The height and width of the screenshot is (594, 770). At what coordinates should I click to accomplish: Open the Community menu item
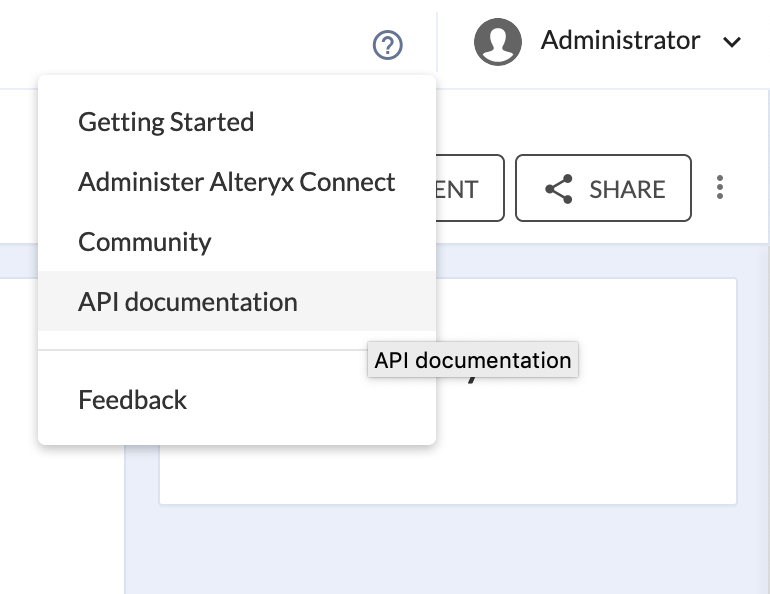click(x=145, y=242)
